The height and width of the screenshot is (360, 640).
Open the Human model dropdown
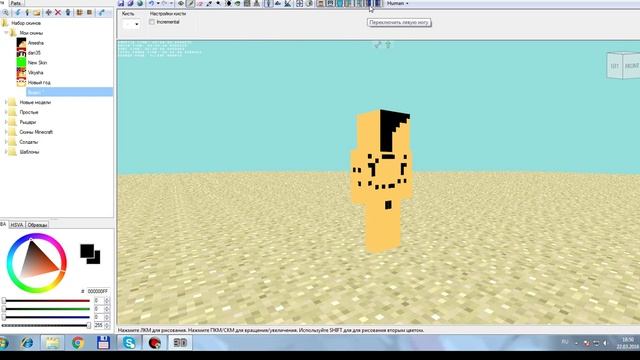pyautogui.click(x=398, y=3)
